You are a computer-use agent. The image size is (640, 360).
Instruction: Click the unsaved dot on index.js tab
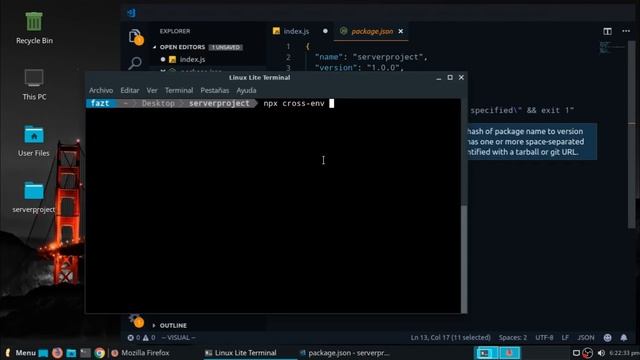[x=325, y=31]
